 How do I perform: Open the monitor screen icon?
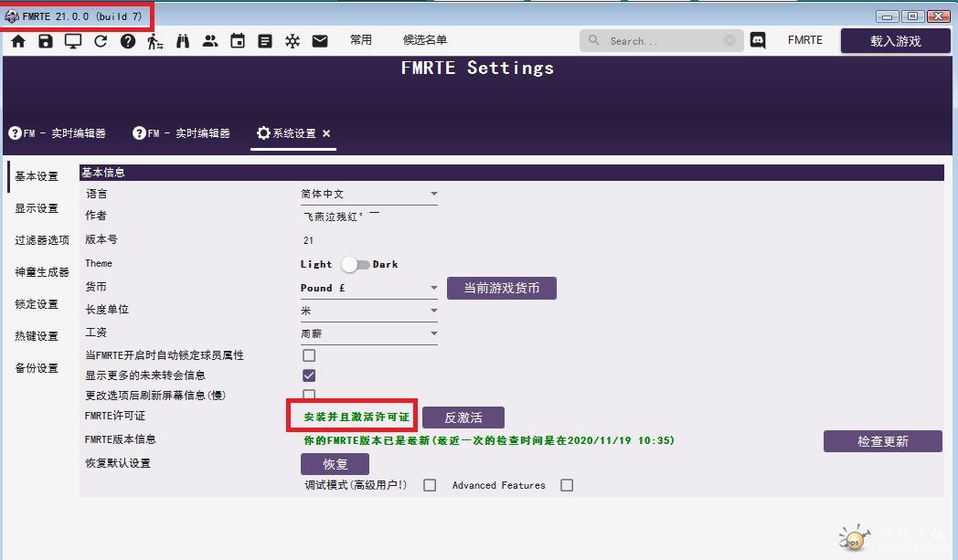pyautogui.click(x=73, y=41)
